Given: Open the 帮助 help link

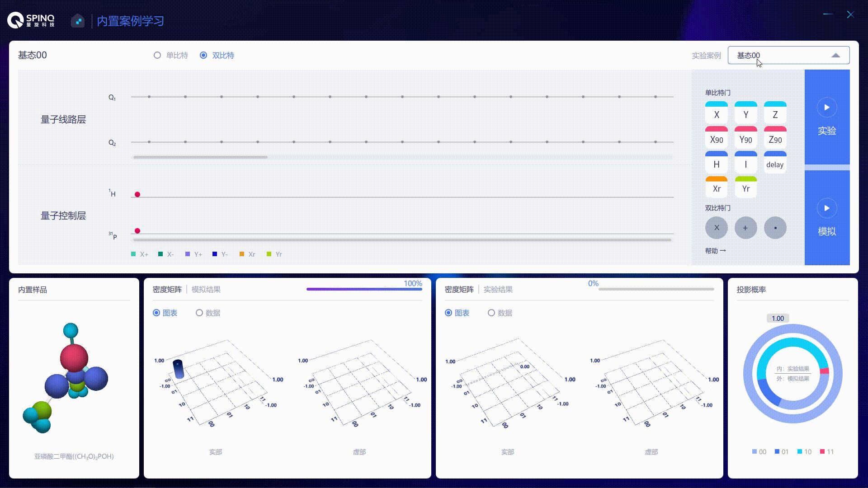Looking at the screenshot, I should pyautogui.click(x=715, y=251).
